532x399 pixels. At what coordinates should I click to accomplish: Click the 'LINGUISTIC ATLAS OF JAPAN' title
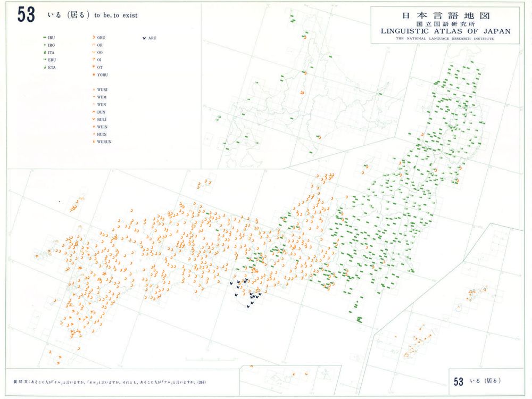(445, 31)
